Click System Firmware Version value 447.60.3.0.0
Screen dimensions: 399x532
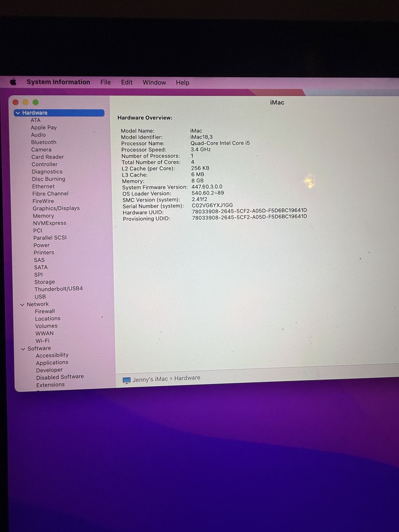207,187
